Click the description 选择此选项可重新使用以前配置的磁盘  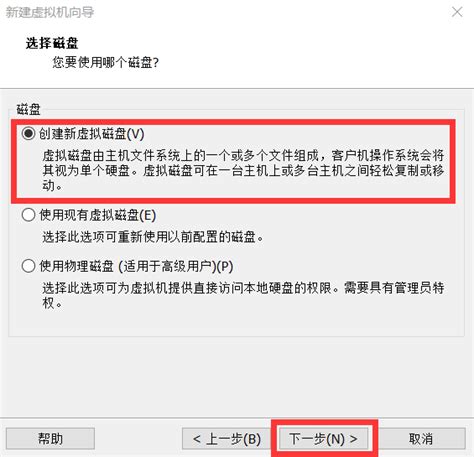click(153, 237)
